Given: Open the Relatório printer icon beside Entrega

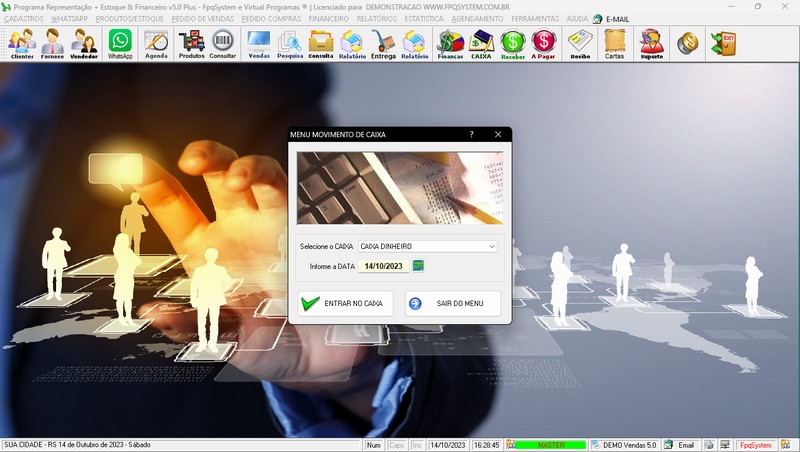Looking at the screenshot, I should pos(415,44).
